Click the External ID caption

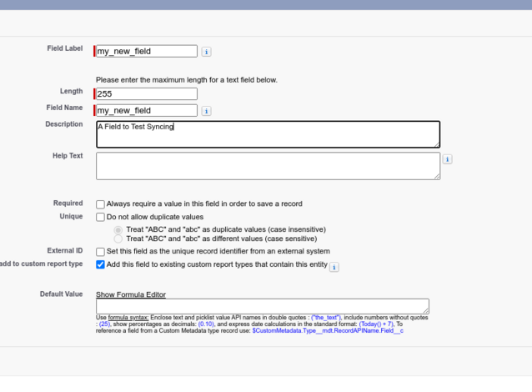click(65, 251)
